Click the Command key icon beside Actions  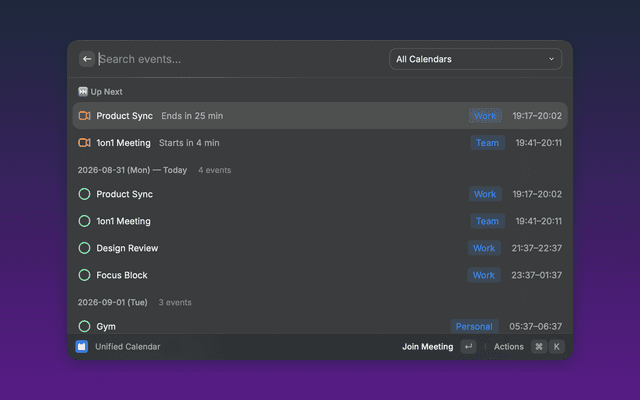tap(539, 347)
